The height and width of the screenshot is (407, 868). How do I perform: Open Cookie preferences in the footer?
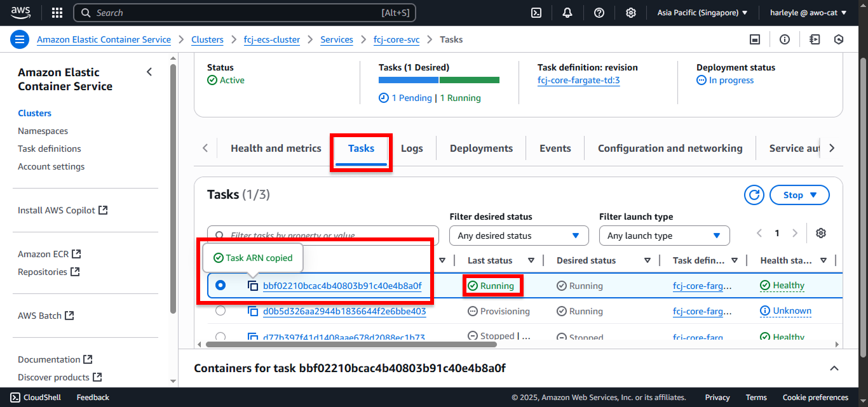point(815,397)
